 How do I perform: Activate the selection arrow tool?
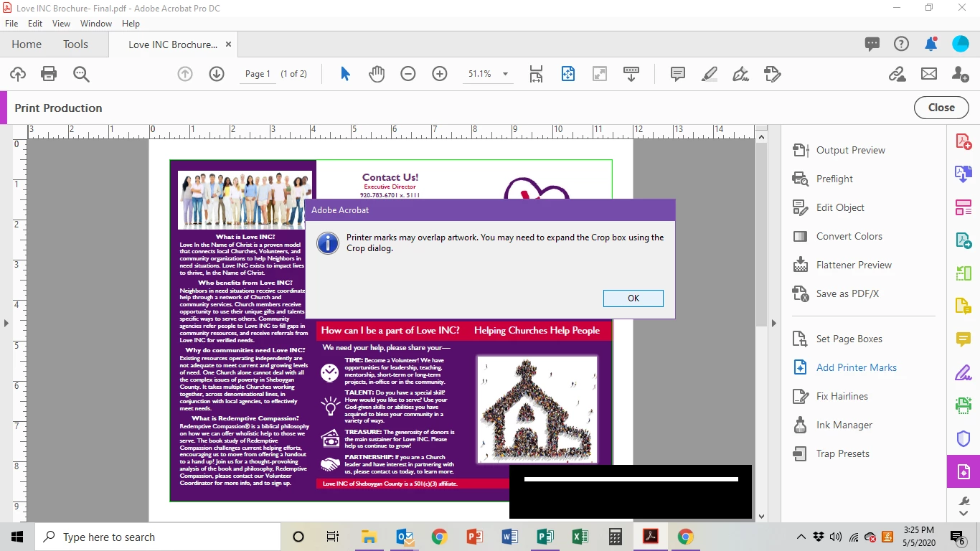click(x=345, y=74)
